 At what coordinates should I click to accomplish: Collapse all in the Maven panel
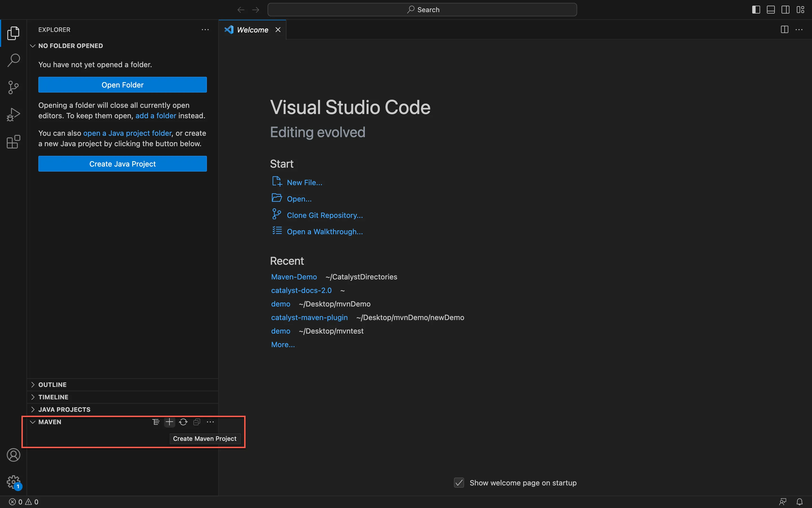pyautogui.click(x=197, y=422)
